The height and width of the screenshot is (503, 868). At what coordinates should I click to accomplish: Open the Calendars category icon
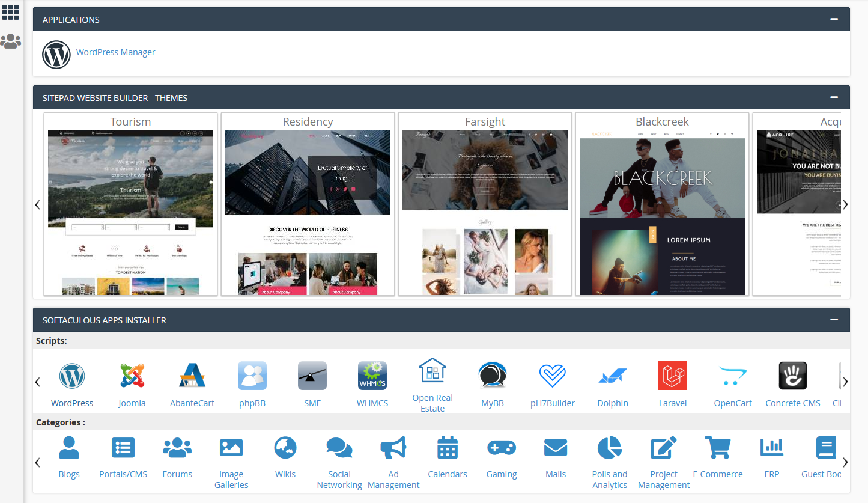point(448,448)
